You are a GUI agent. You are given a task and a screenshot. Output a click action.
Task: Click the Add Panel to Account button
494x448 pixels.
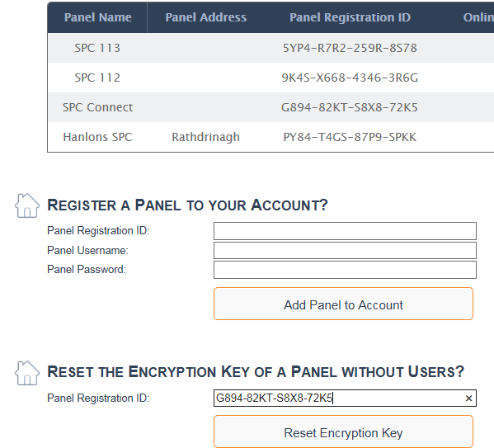click(x=343, y=304)
